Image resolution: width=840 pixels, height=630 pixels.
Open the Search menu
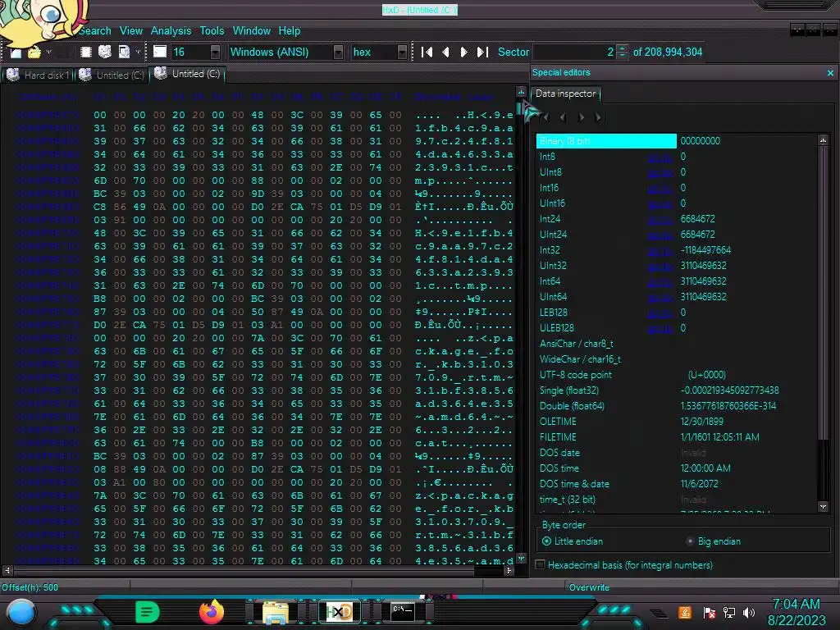[95, 31]
